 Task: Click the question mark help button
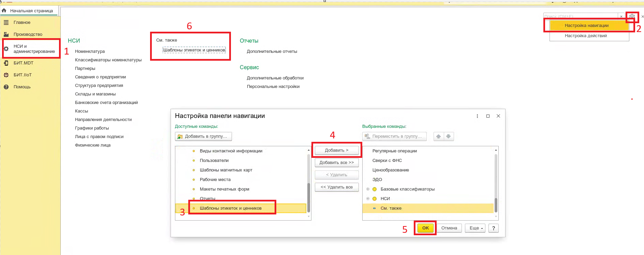click(x=493, y=228)
